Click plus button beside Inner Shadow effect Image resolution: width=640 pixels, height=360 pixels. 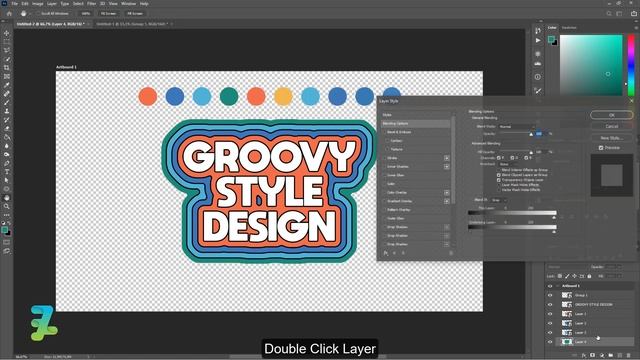[x=447, y=167]
